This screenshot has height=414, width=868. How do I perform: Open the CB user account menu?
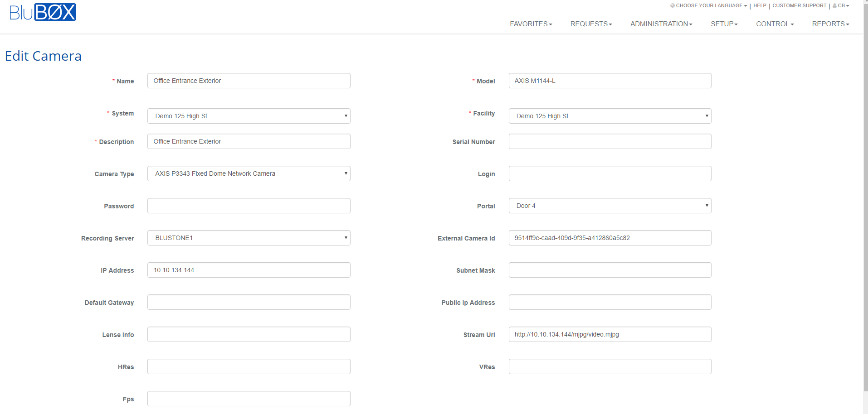point(841,6)
